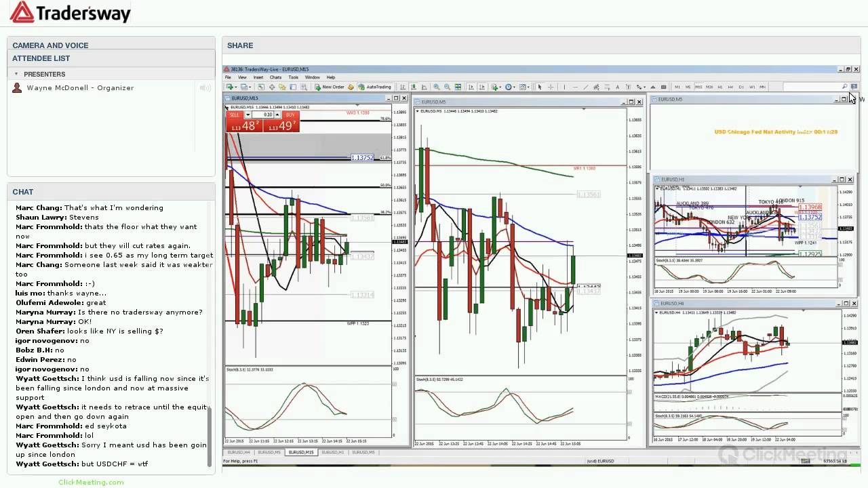Open the Tools menu
The height and width of the screenshot is (488, 868).
pos(293,77)
